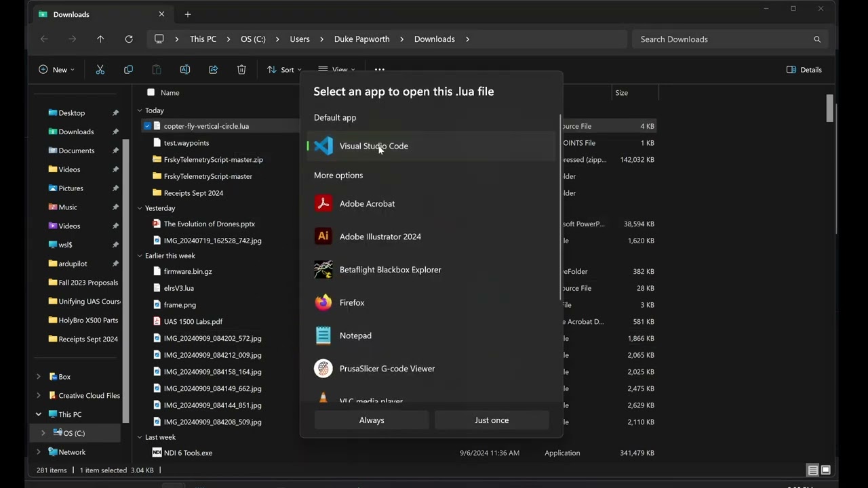Select the test.waypoints file

coord(186,143)
